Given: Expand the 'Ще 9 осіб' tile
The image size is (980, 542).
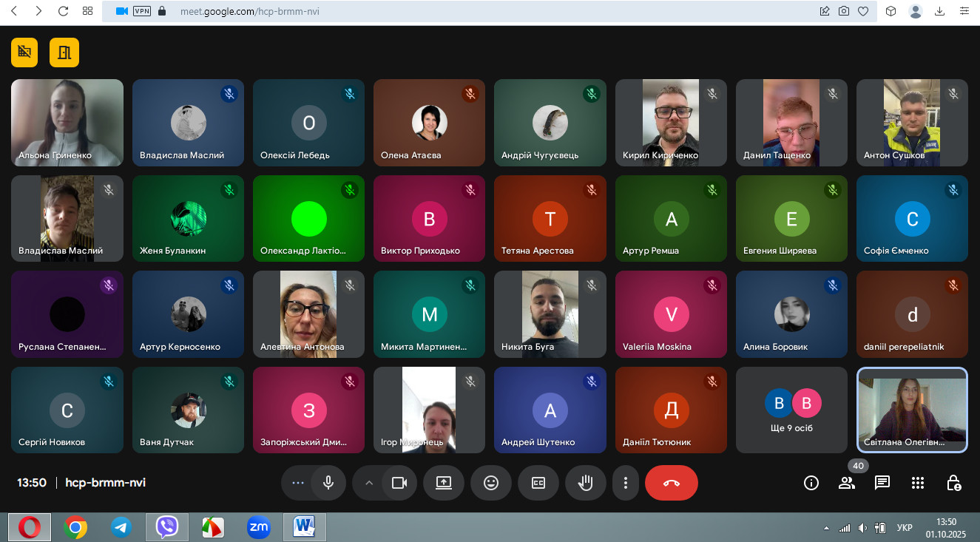Looking at the screenshot, I should (x=791, y=410).
